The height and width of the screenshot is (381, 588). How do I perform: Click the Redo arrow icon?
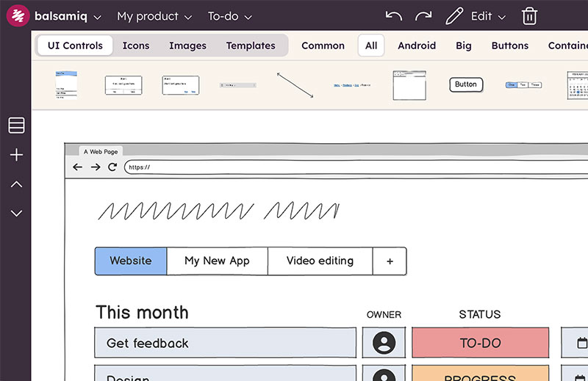(x=423, y=16)
